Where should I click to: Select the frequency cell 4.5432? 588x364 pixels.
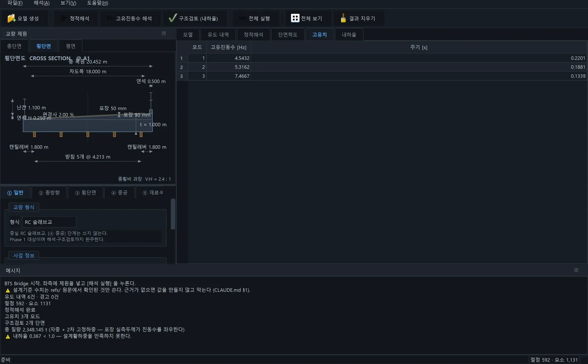click(229, 58)
